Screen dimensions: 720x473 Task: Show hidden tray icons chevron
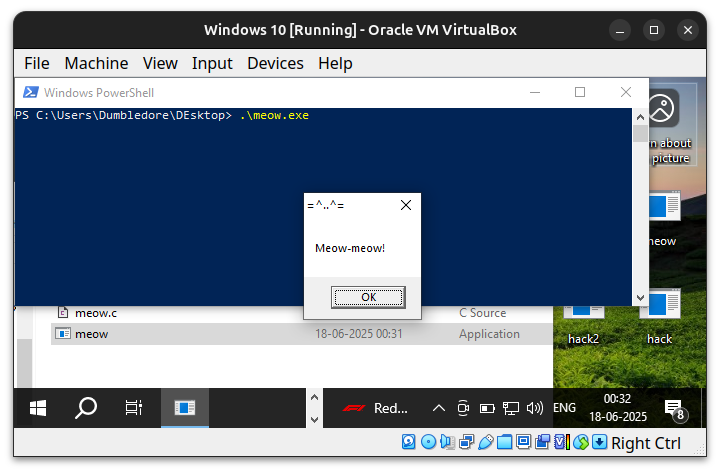[439, 408]
